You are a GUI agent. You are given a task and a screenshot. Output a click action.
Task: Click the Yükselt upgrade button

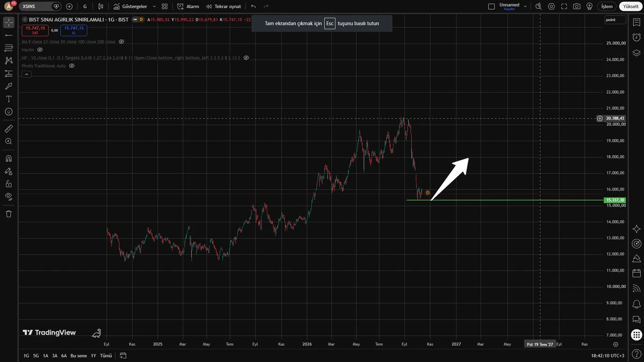(x=631, y=6)
